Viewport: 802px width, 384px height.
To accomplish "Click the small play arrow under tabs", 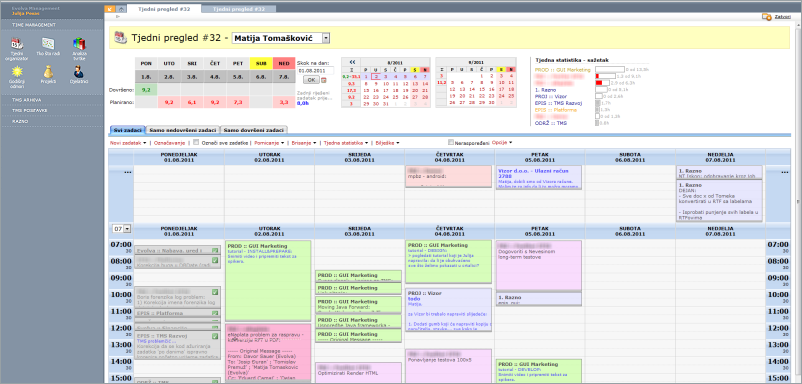I will (x=118, y=17).
